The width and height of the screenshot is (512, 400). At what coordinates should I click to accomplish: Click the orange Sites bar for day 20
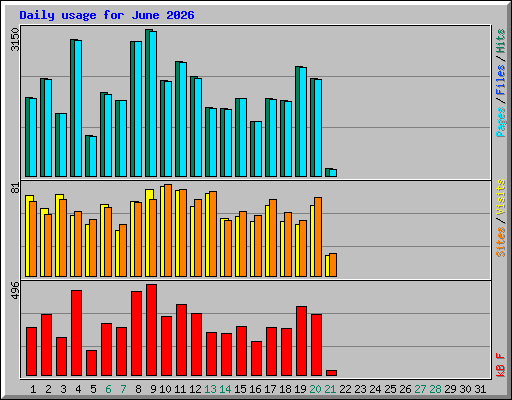pyautogui.click(x=318, y=237)
